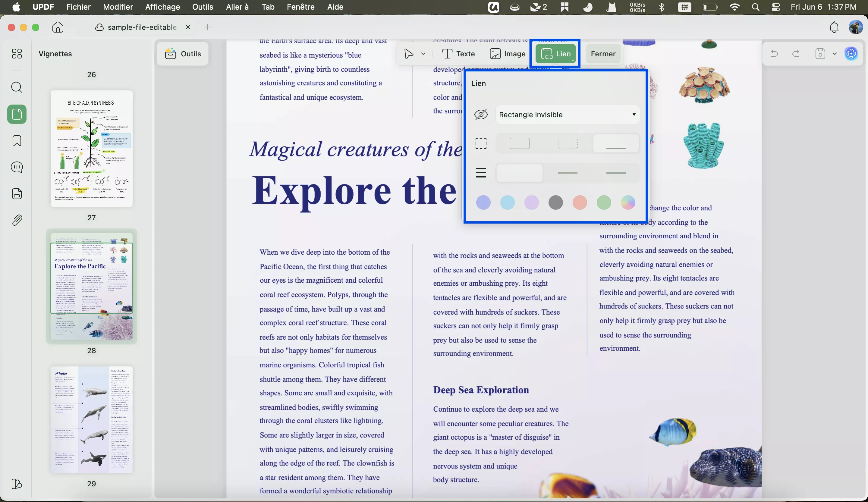Open the UPDF application menu

43,7
